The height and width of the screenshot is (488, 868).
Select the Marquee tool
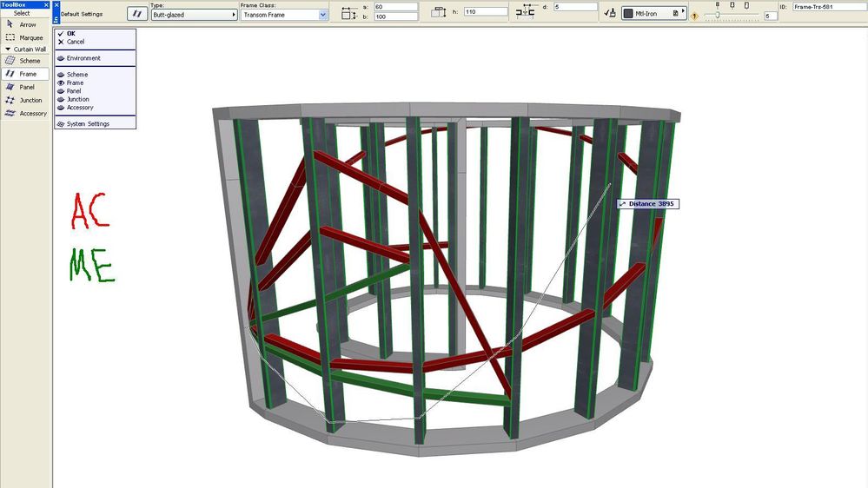point(25,37)
